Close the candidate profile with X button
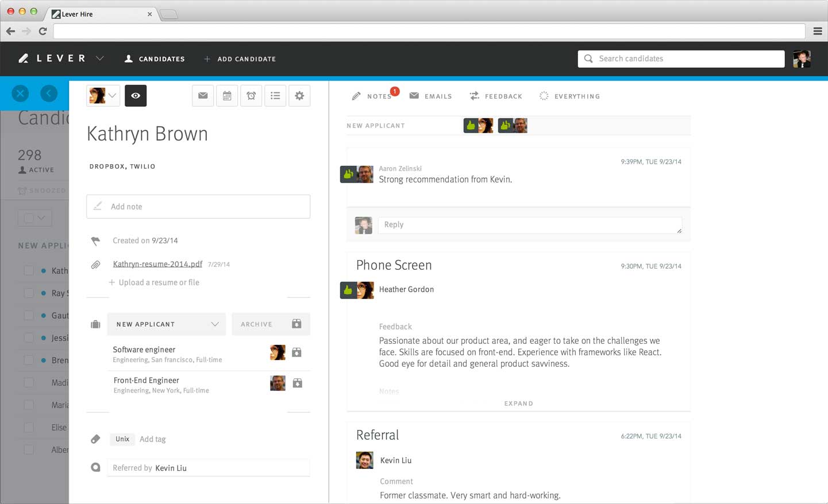The image size is (828, 504). pos(20,94)
